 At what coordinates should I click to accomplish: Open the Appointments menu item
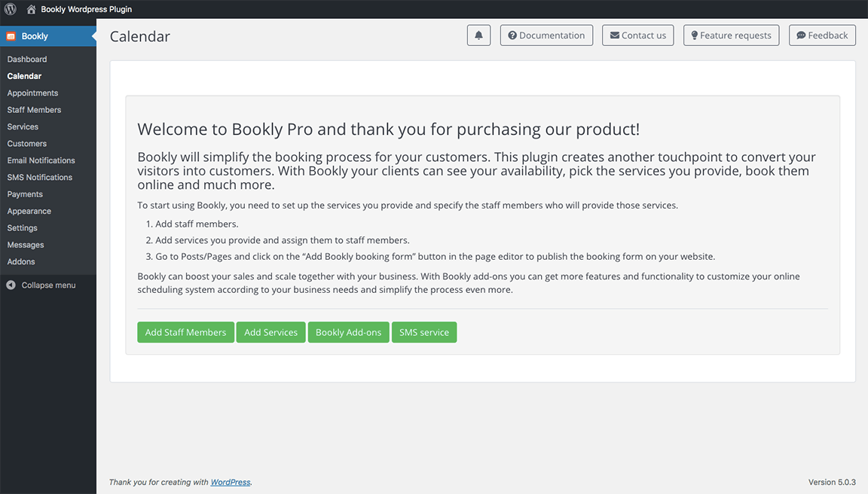(32, 93)
